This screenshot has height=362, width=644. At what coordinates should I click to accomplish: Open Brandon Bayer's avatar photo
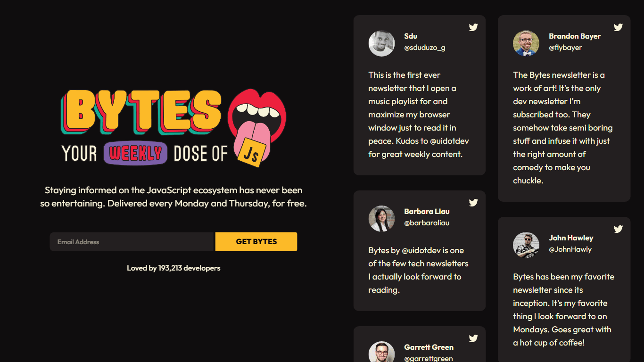[x=526, y=43]
